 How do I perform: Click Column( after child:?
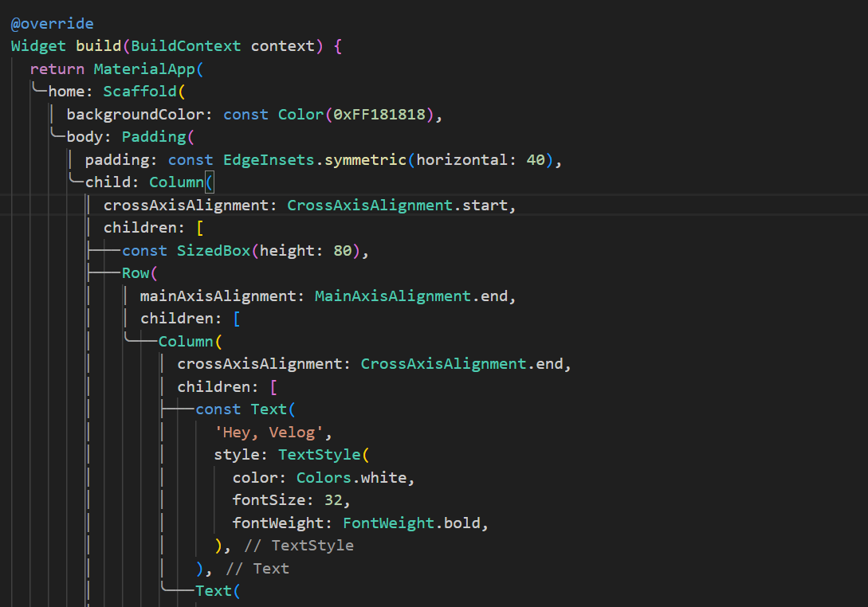click(181, 182)
